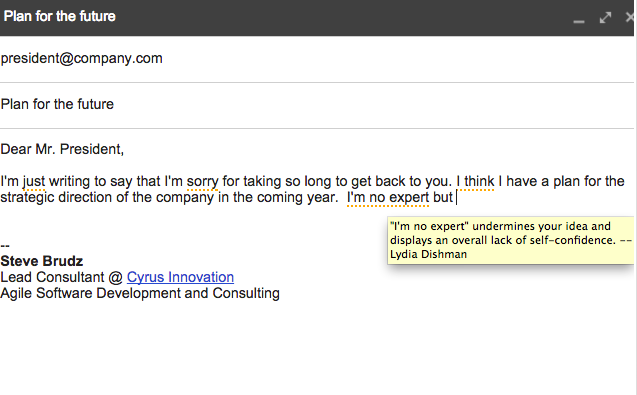This screenshot has width=637, height=395.
Task: Click the 'Dear Mr. President,' greeting line
Action: (x=62, y=149)
